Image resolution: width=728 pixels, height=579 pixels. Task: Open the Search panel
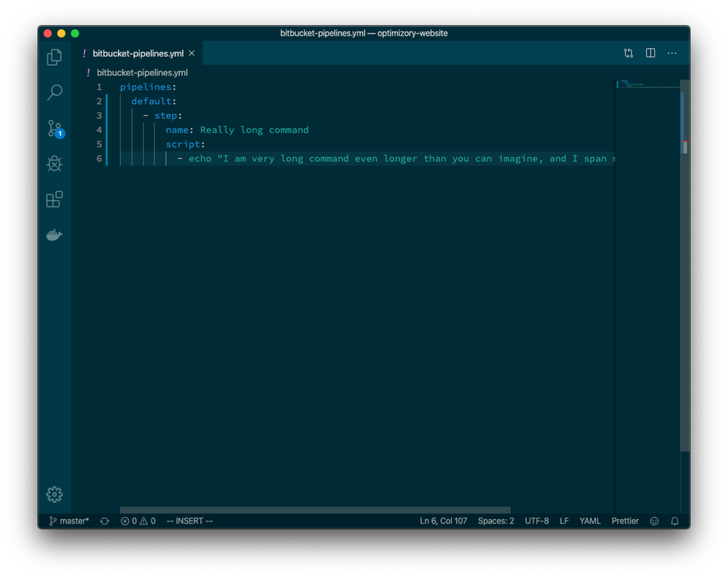54,93
